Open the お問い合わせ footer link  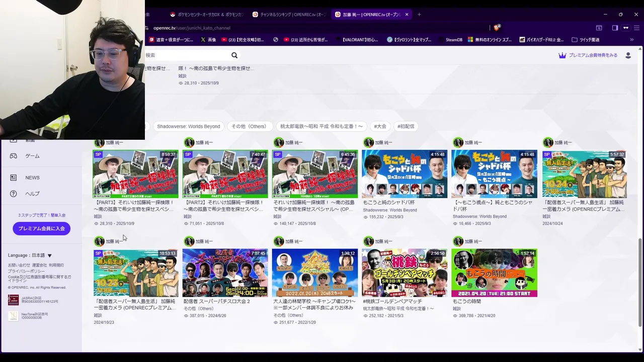click(x=19, y=265)
